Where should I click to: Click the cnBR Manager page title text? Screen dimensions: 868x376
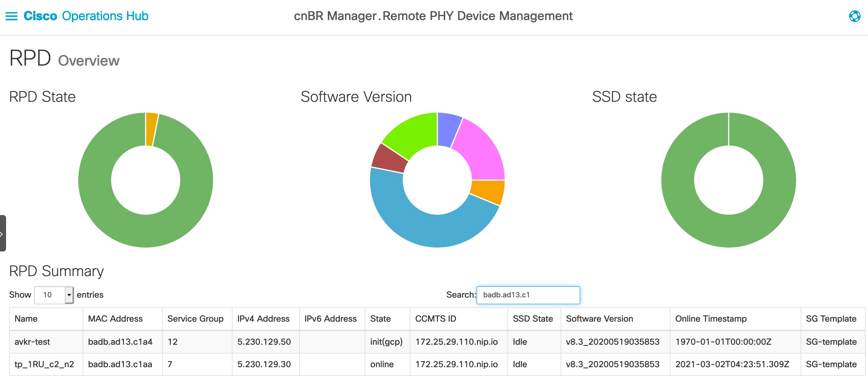pyautogui.click(x=433, y=16)
